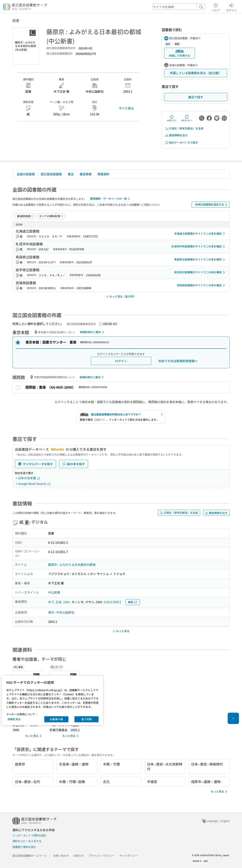Click the location pin icon beside 関西館 address
Screen dimensions: 242x868
32,377
